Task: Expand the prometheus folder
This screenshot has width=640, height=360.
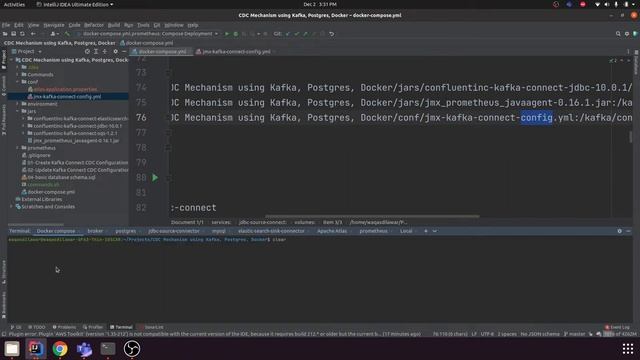Action: pos(18,148)
